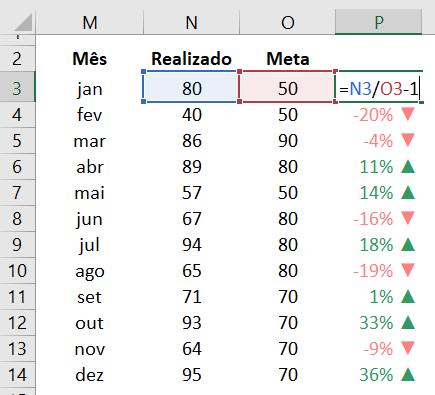The image size is (435, 395).
Task: Click the 'set' month cell
Action: click(90, 297)
